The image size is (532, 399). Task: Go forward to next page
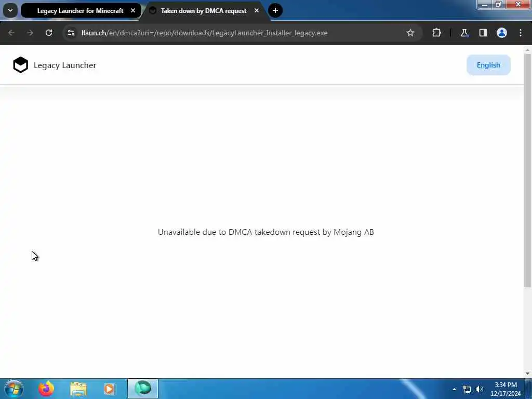[x=30, y=33]
